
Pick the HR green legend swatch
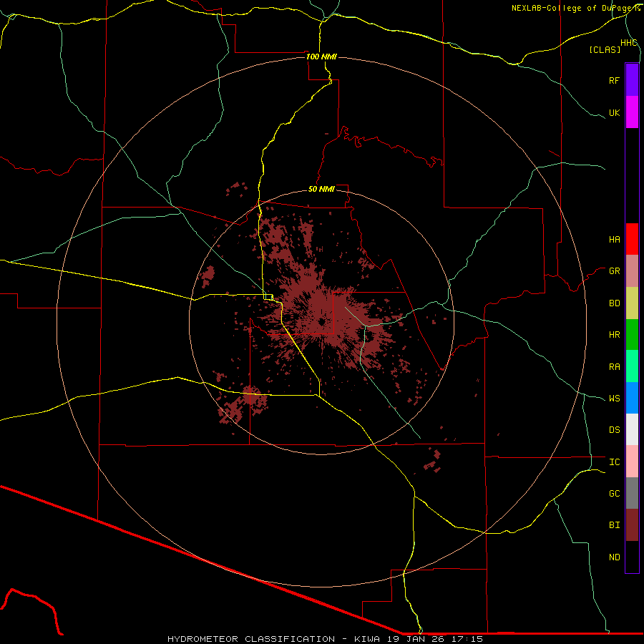pos(632,335)
